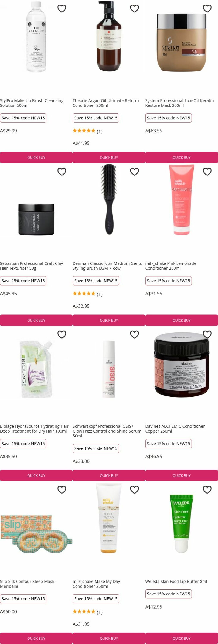Click Save 15% code NEW15 badge under Weleda
Viewport: 218px width, 644px height.
(168, 594)
